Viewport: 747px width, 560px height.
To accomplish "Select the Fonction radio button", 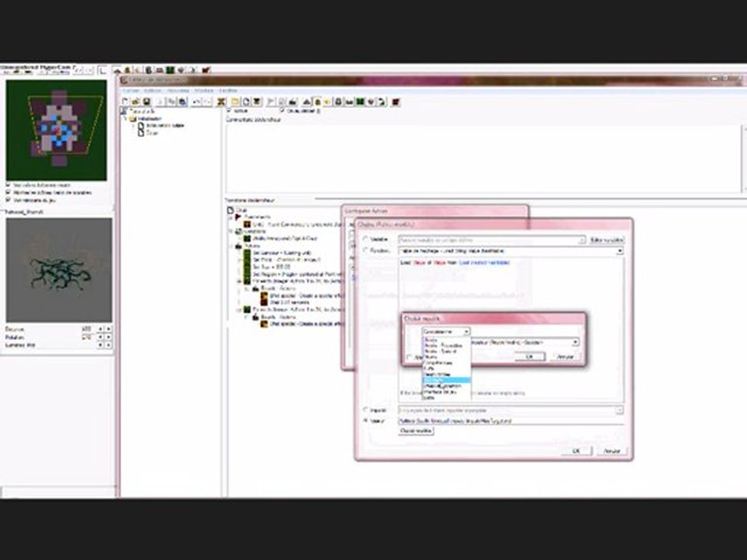I will 366,250.
